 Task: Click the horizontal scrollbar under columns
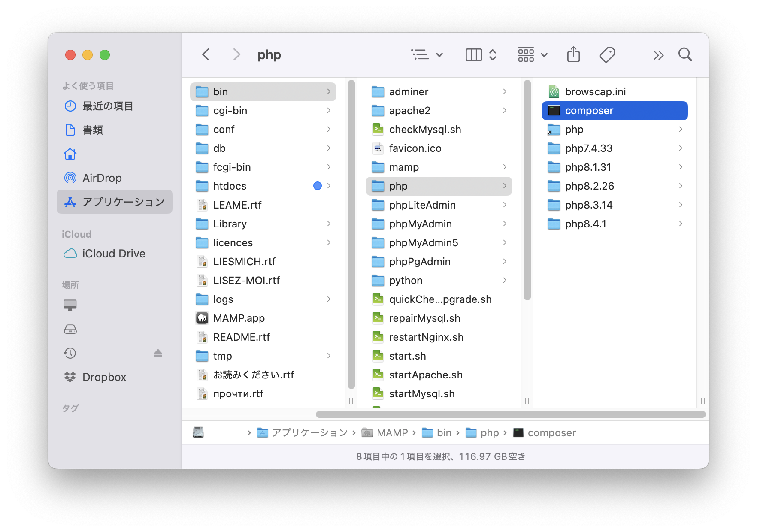coord(511,414)
